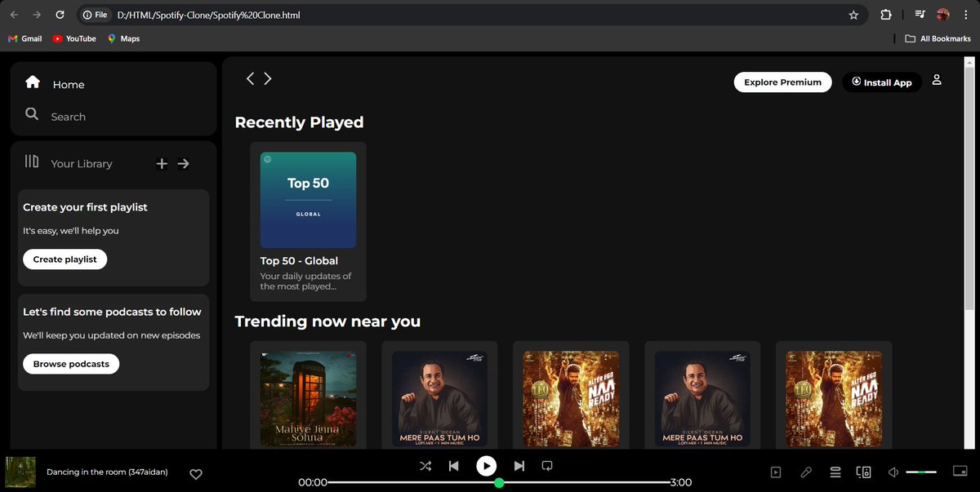Go back with left chevron

pos(250,78)
